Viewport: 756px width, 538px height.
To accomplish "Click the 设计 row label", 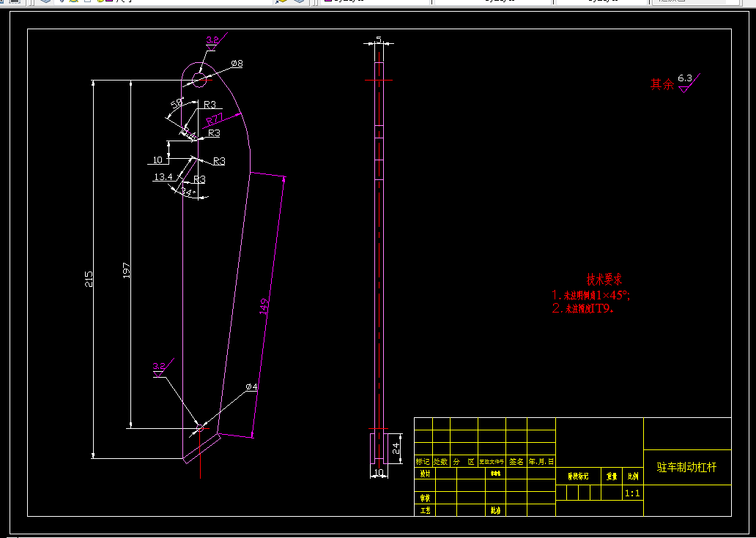I will coord(425,474).
